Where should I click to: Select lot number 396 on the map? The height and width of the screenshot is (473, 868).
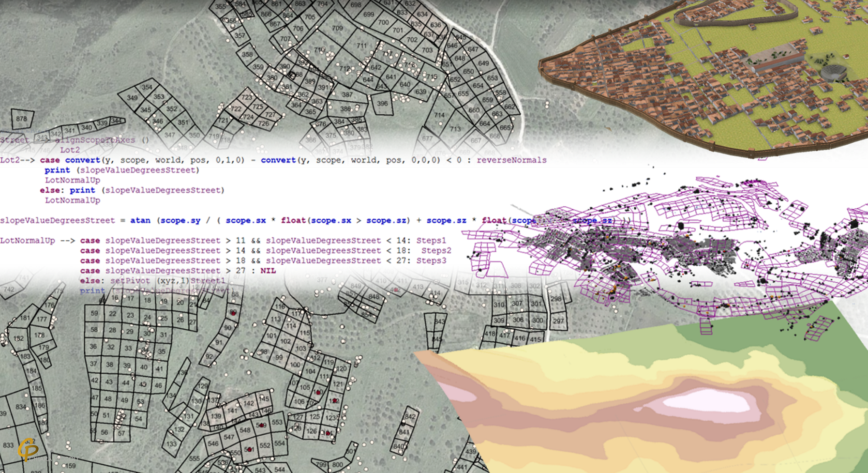[x=382, y=104]
